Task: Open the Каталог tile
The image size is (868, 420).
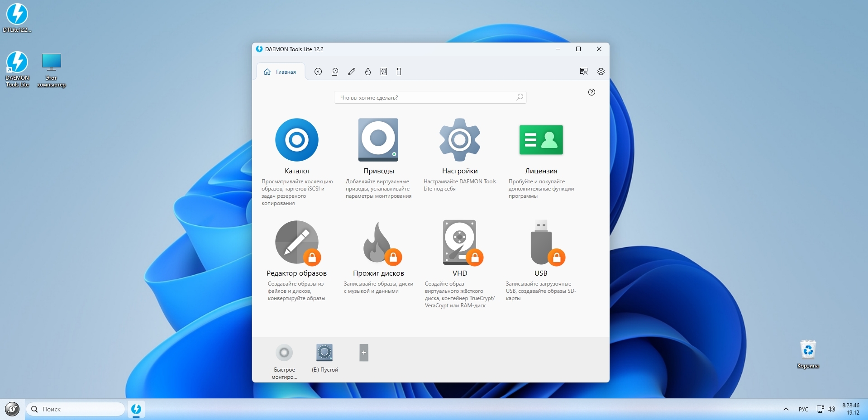Action: [x=297, y=140]
